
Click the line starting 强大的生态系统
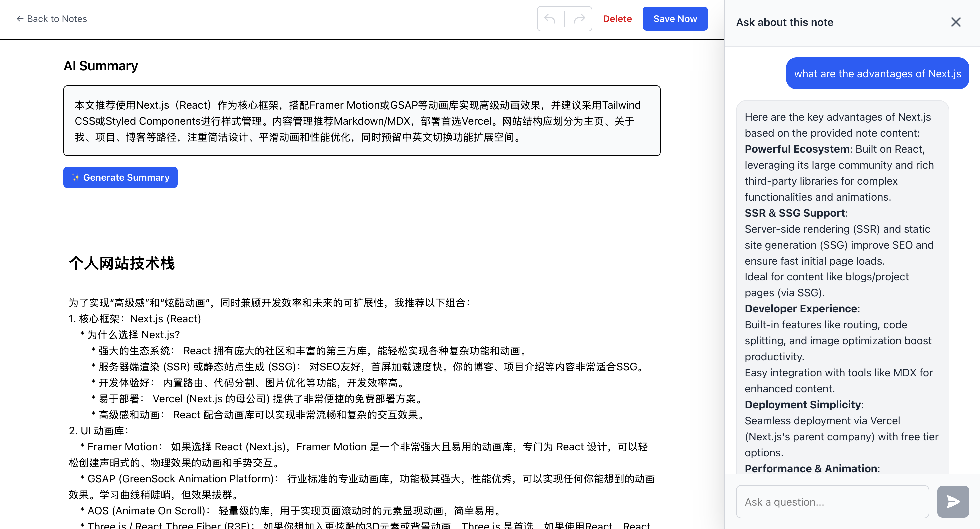(309, 351)
